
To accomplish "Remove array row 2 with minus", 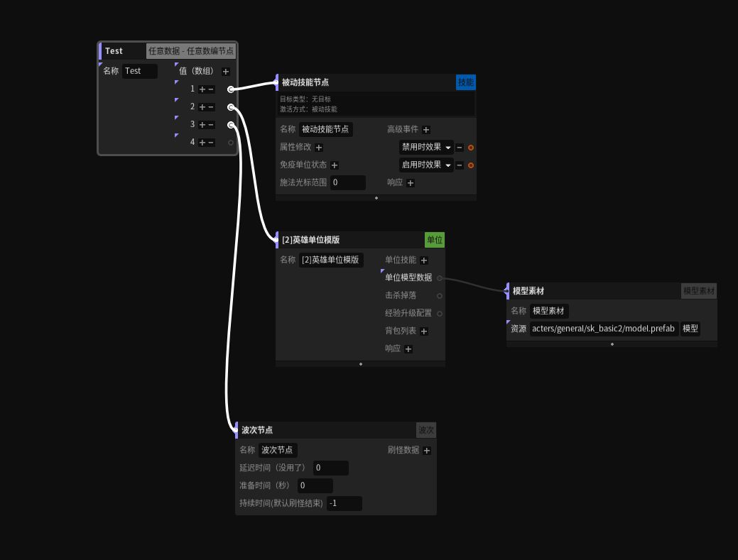I will click(210, 107).
